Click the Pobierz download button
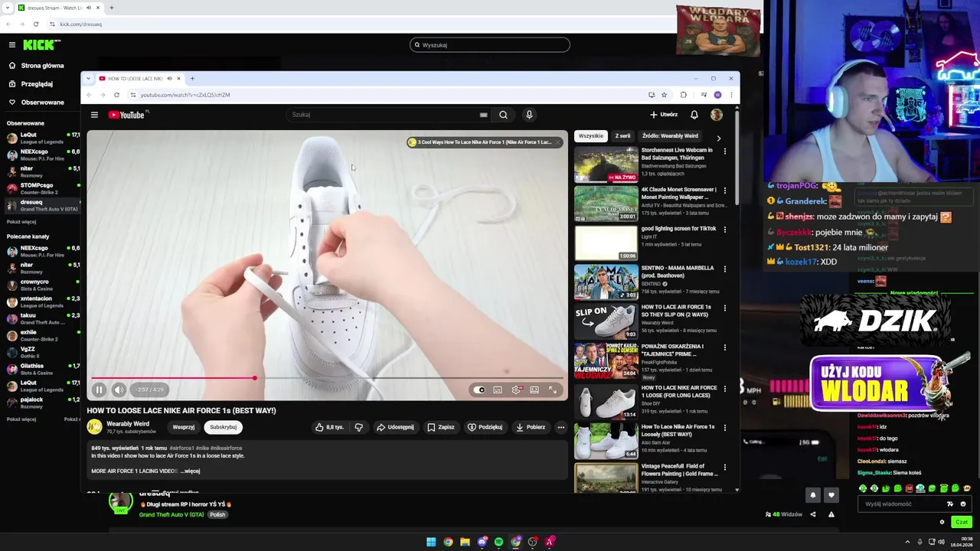 530,427
